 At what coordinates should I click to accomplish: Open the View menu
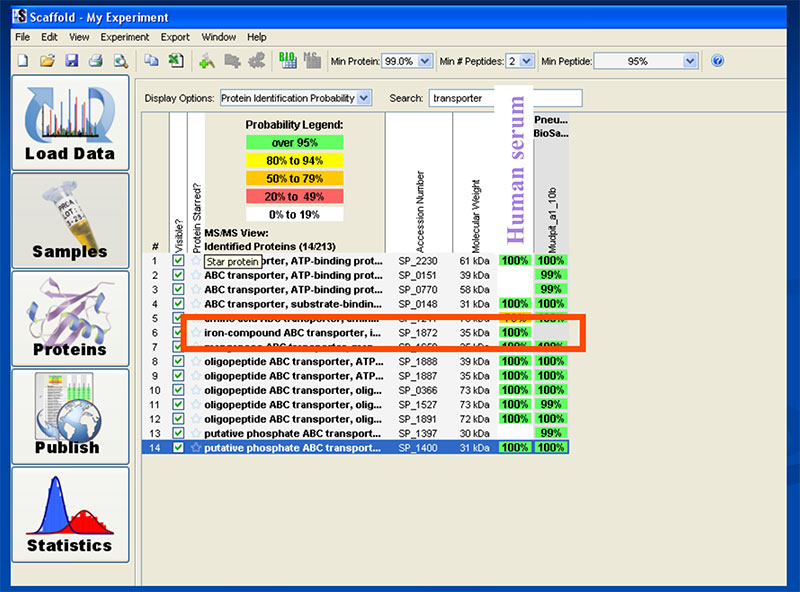pyautogui.click(x=79, y=37)
